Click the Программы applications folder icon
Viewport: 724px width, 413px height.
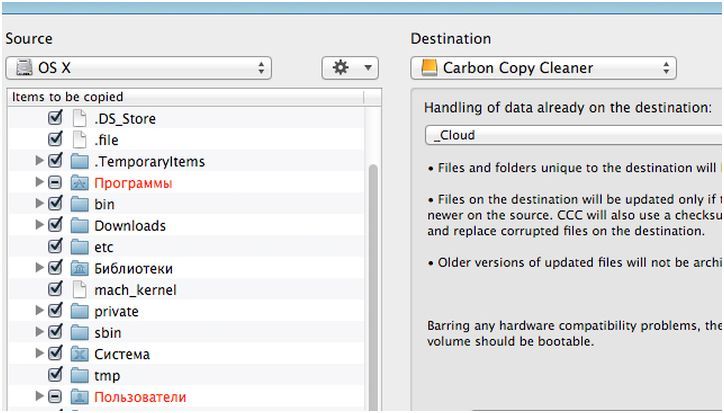(x=80, y=183)
